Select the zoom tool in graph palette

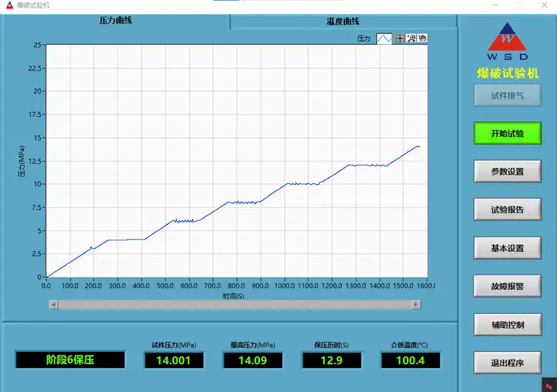pos(412,39)
